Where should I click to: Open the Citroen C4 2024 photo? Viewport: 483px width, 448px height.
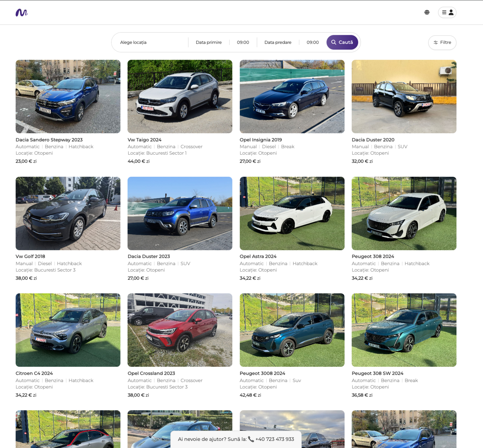coord(68,330)
